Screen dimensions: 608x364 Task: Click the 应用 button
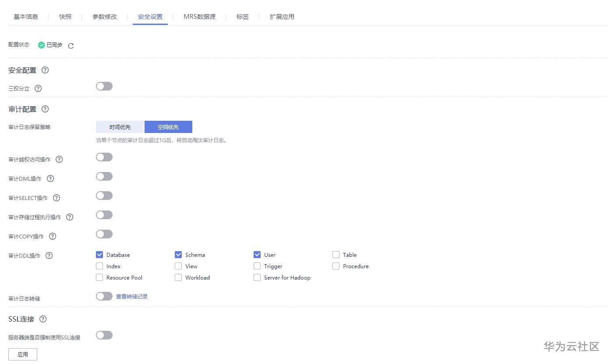[22, 354]
